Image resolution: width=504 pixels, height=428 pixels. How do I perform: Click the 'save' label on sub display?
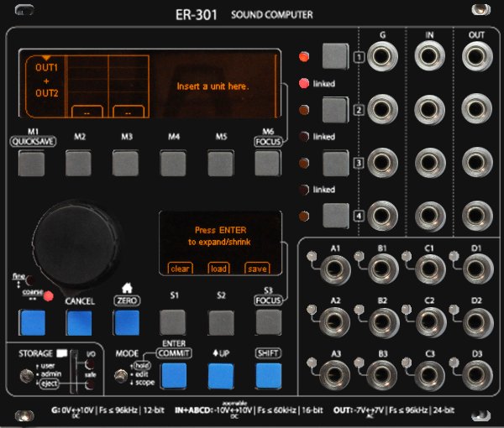tap(257, 269)
